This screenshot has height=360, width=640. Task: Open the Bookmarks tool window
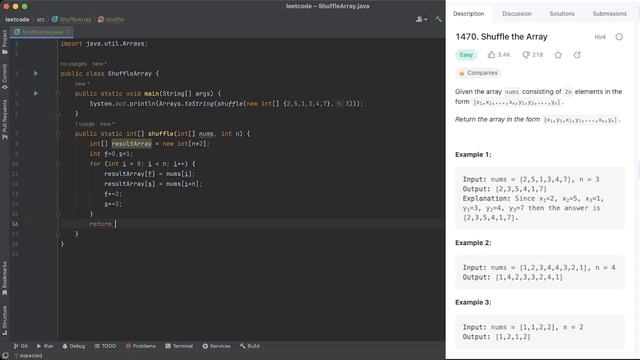pos(4,278)
